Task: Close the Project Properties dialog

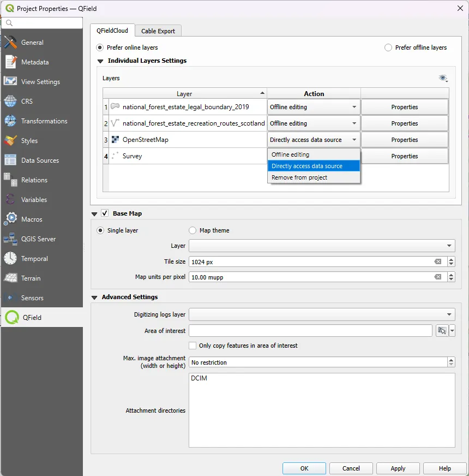Action: [x=460, y=8]
